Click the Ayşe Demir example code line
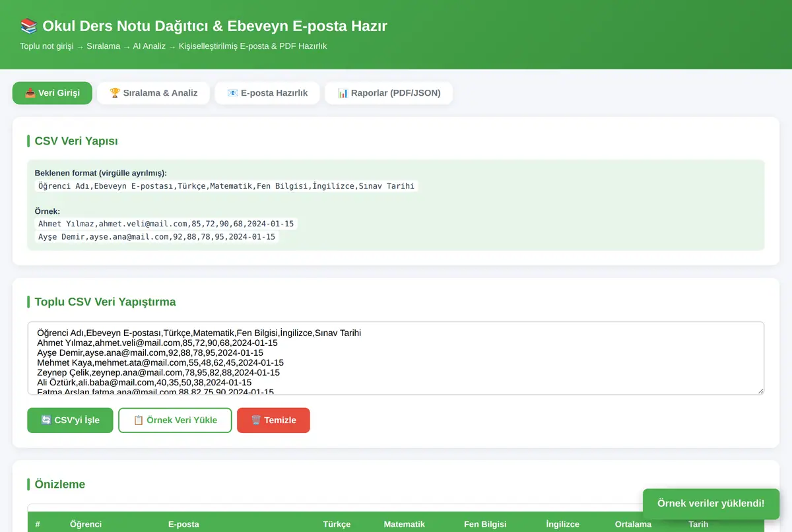This screenshot has height=532, width=792. coord(157,236)
